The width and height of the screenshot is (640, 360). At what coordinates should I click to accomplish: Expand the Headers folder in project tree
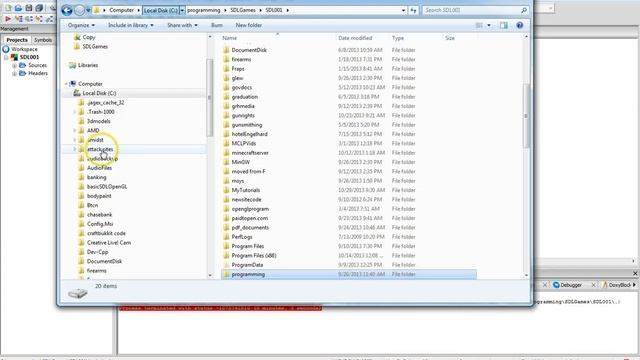[14, 73]
